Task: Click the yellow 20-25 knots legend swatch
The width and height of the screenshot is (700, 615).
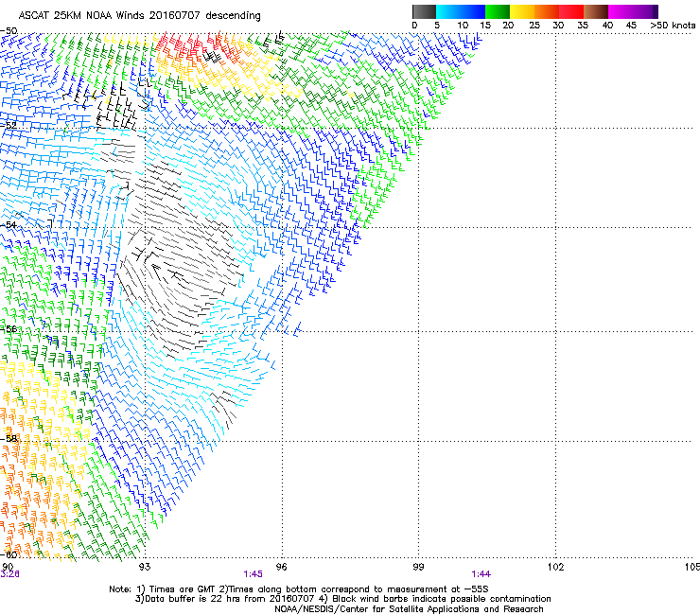Action: pos(522,11)
